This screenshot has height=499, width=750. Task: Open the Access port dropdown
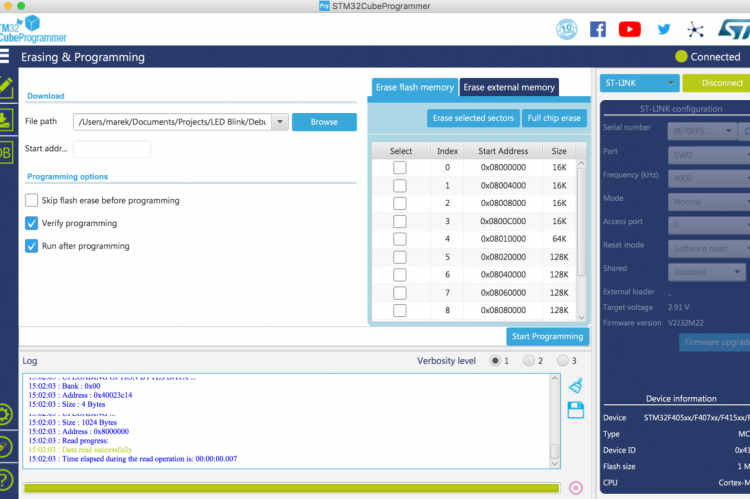709,225
